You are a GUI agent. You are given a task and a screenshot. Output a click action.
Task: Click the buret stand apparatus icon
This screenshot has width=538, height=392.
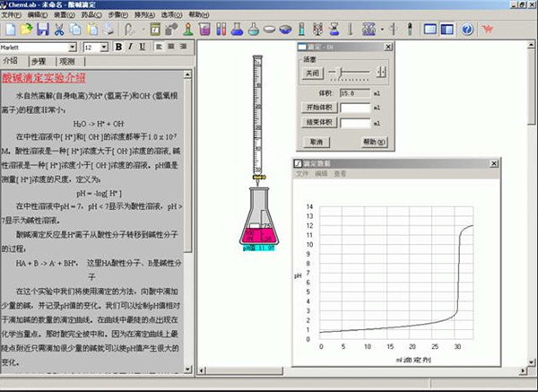(x=318, y=30)
